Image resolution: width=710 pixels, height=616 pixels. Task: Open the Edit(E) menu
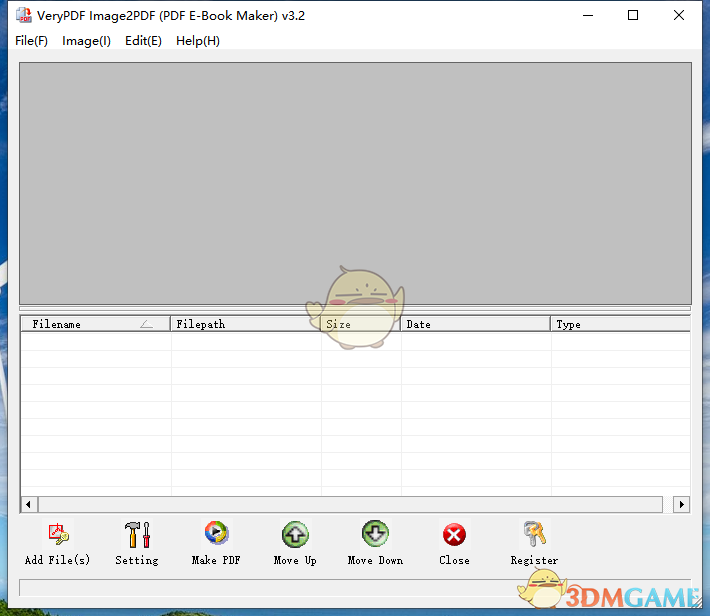click(x=144, y=41)
